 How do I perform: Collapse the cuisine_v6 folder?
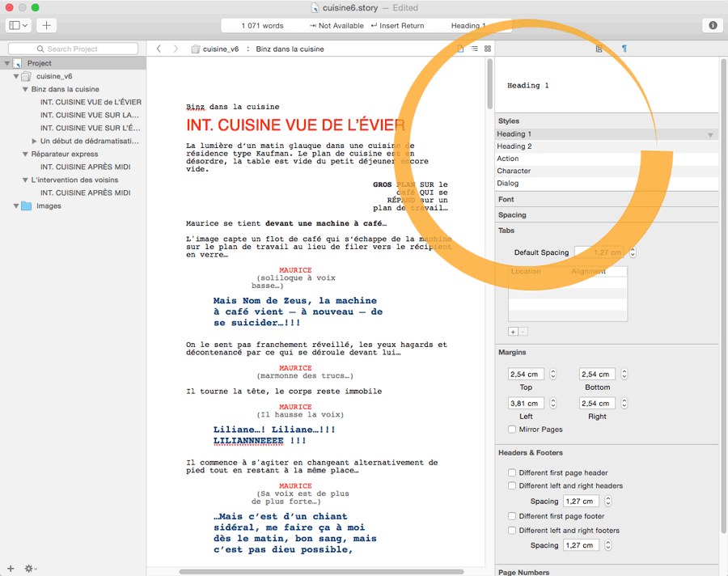(x=16, y=76)
